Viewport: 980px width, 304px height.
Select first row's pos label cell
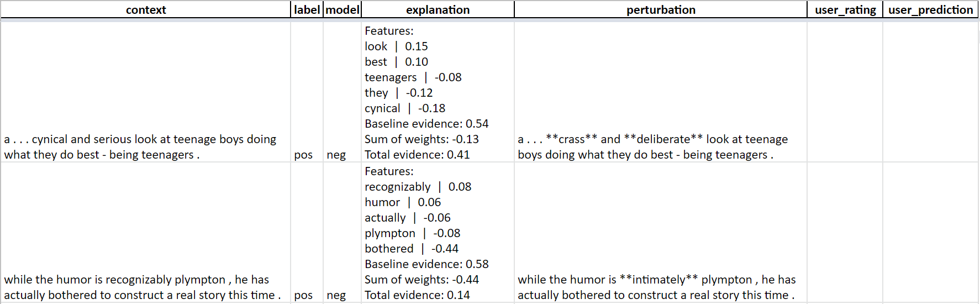[307, 92]
